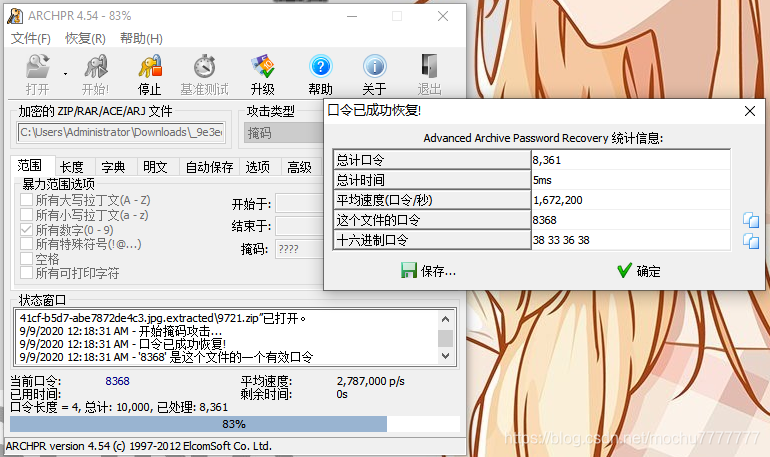Click the ARCHPR version 4.54 status bar text
The height and width of the screenshot is (457, 770).
pyautogui.click(x=138, y=446)
